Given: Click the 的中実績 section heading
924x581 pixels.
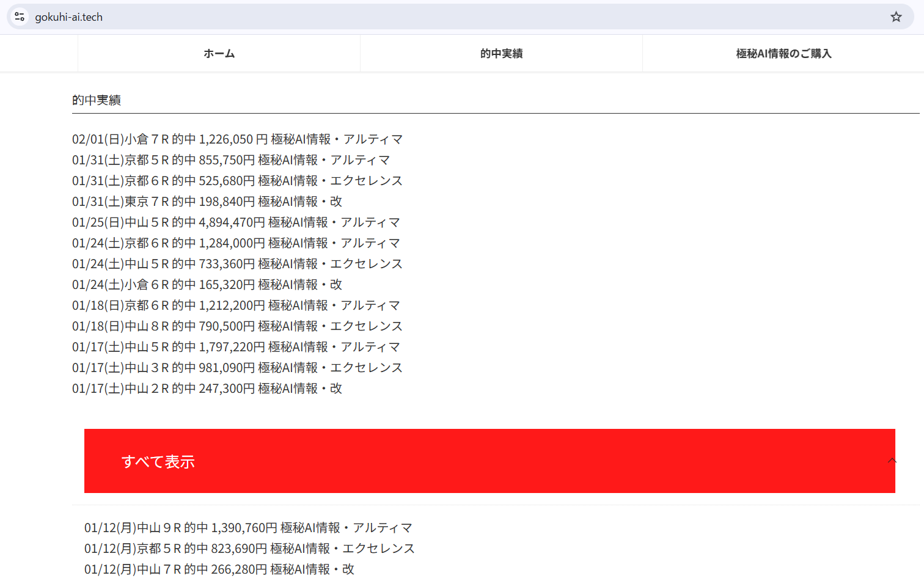Looking at the screenshot, I should click(97, 100).
